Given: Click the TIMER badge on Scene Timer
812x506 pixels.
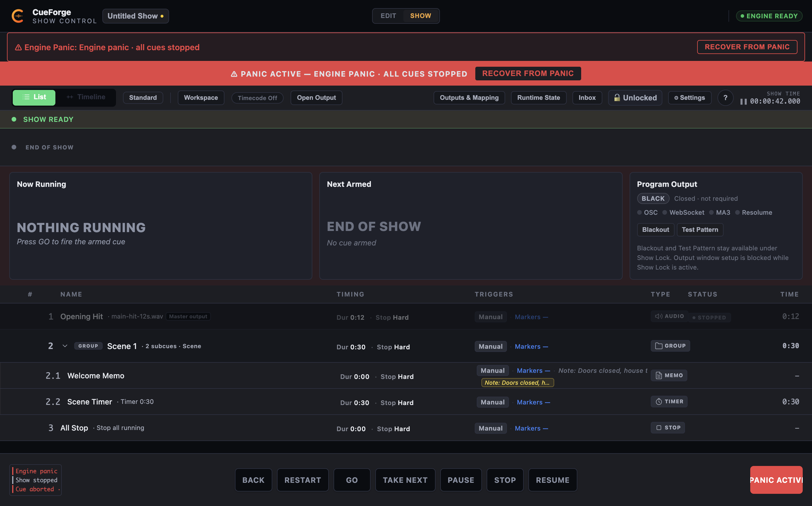Looking at the screenshot, I should click(669, 401).
